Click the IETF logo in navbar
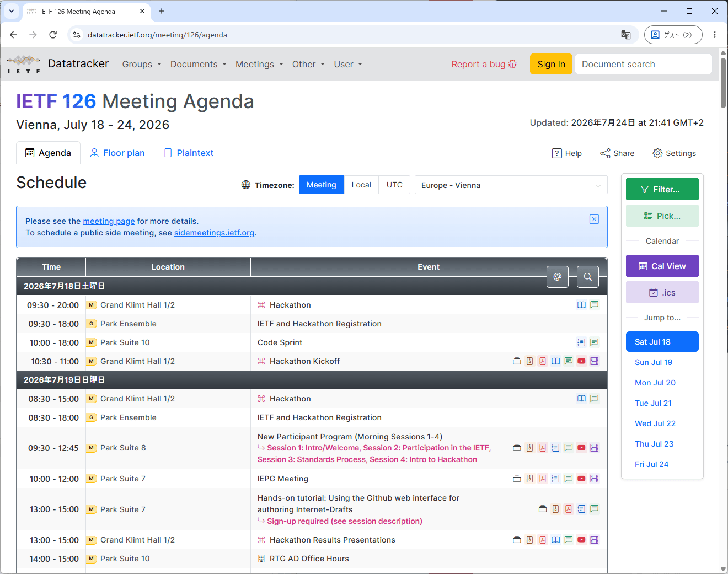Image resolution: width=728 pixels, height=574 pixels. tap(24, 64)
